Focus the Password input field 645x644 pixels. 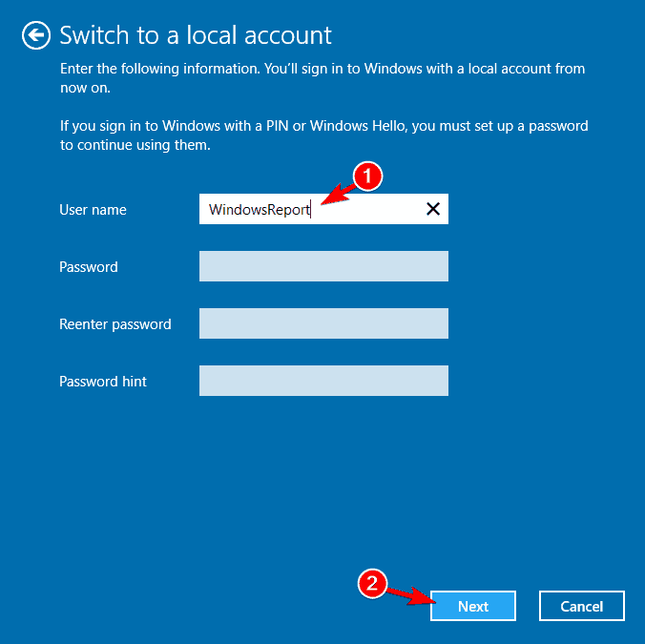click(323, 266)
